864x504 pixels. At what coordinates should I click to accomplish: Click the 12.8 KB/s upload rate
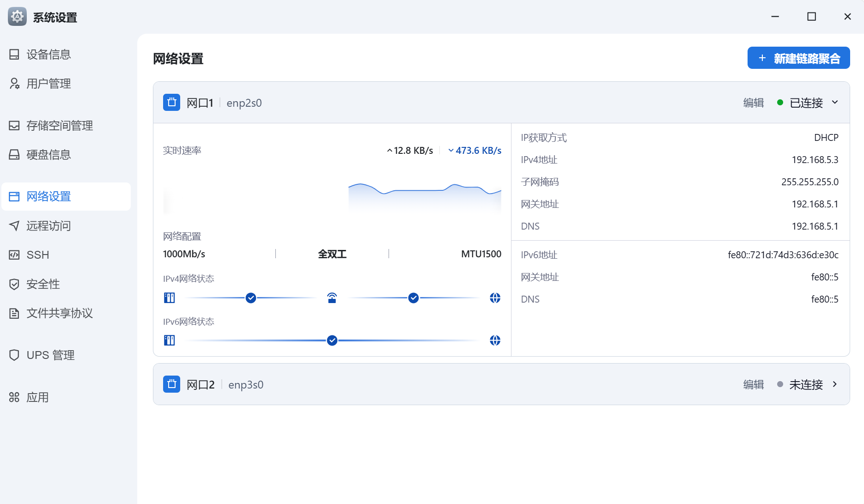coord(414,151)
